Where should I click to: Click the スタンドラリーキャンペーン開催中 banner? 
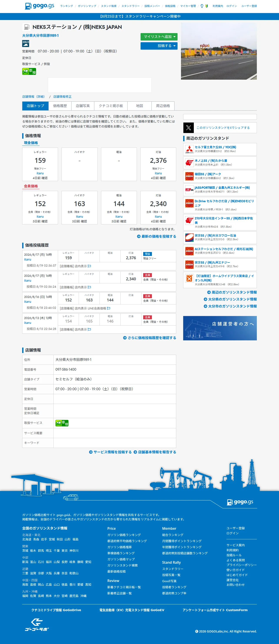[139, 17]
